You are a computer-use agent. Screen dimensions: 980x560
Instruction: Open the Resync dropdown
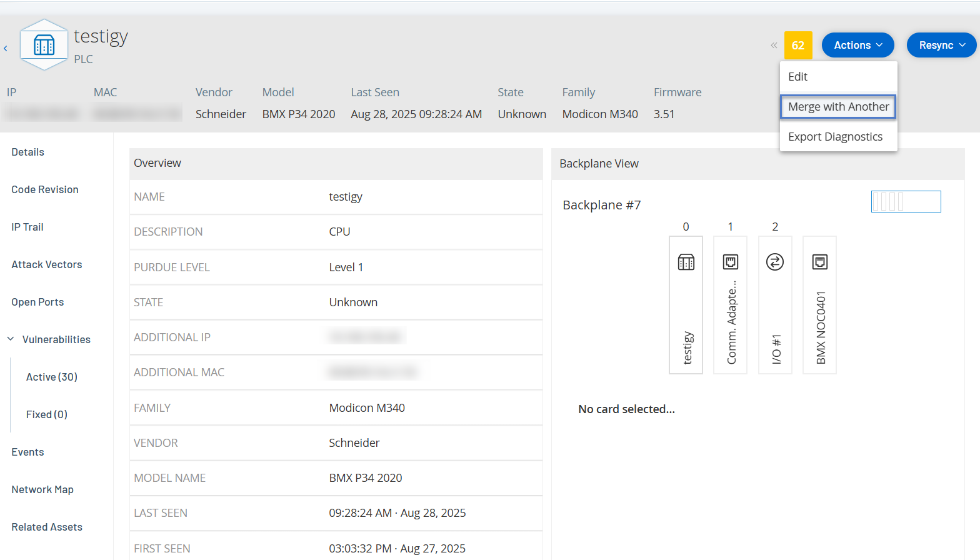(941, 45)
